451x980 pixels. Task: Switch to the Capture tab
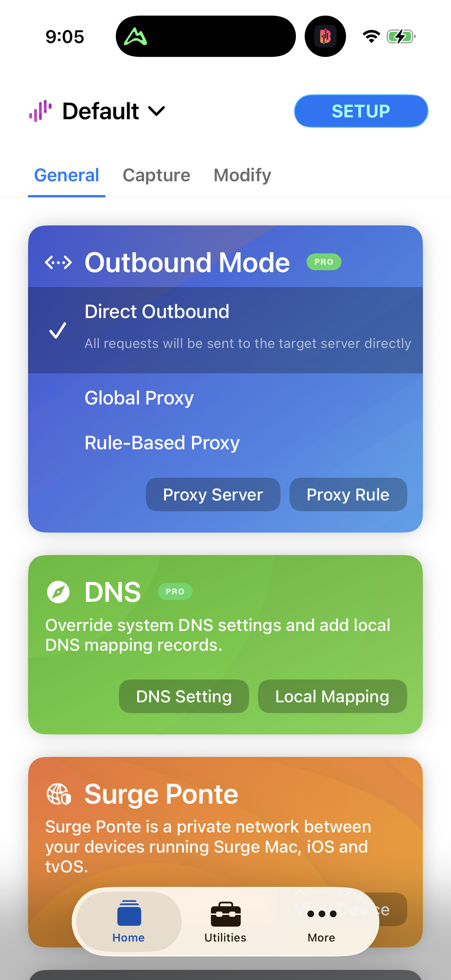[156, 175]
